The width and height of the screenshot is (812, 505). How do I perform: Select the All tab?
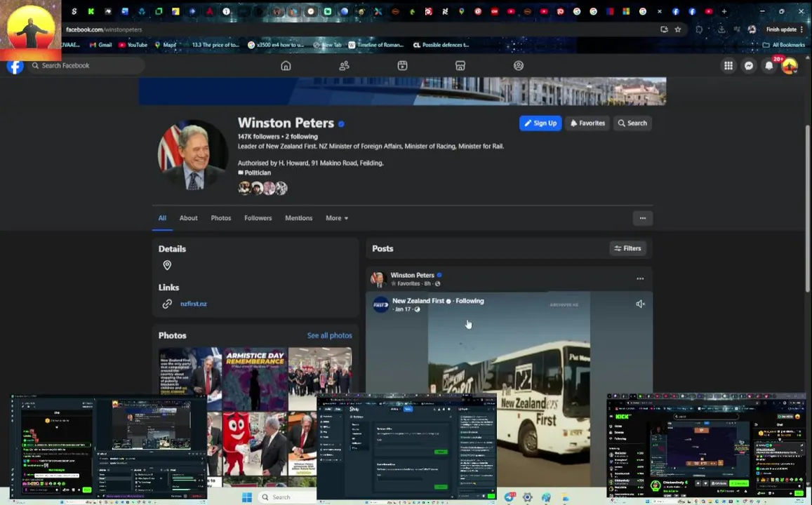[x=162, y=218]
